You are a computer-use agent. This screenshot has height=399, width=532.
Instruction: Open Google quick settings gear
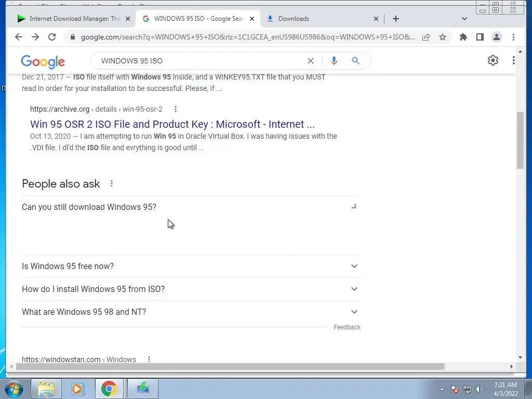tap(493, 60)
